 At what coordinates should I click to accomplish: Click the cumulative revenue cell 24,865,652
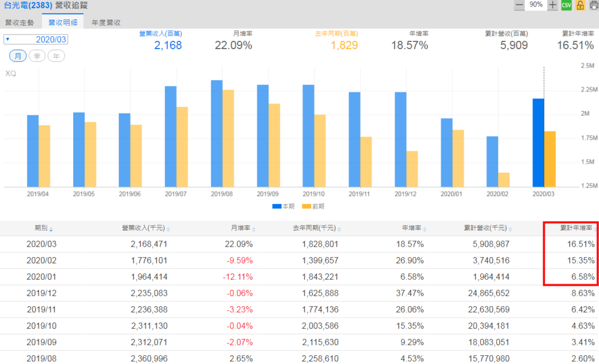[489, 293]
